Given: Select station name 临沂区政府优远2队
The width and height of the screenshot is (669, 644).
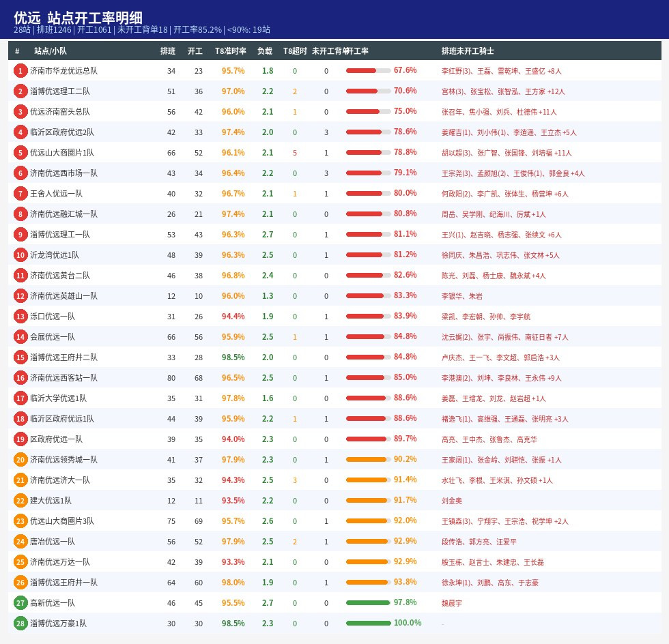Looking at the screenshot, I should tap(62, 132).
